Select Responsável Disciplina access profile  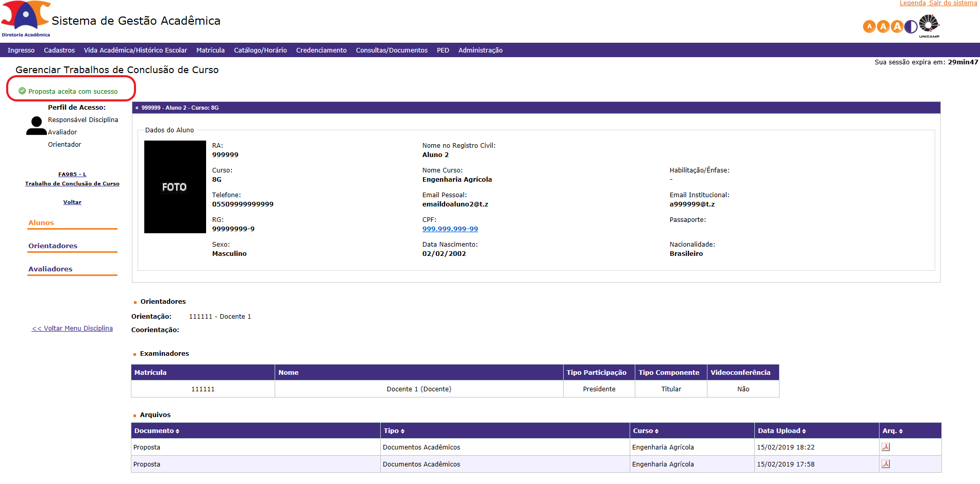click(x=83, y=119)
